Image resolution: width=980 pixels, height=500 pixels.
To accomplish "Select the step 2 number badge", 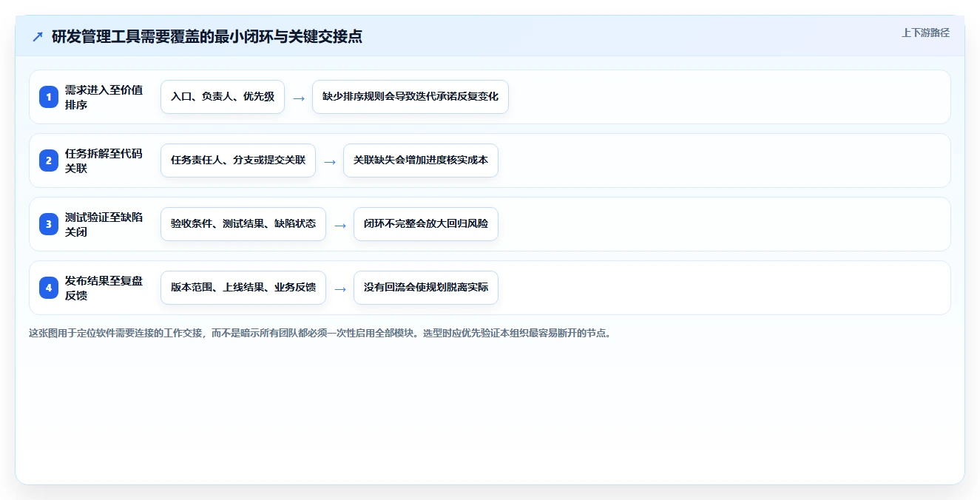I will click(49, 161).
